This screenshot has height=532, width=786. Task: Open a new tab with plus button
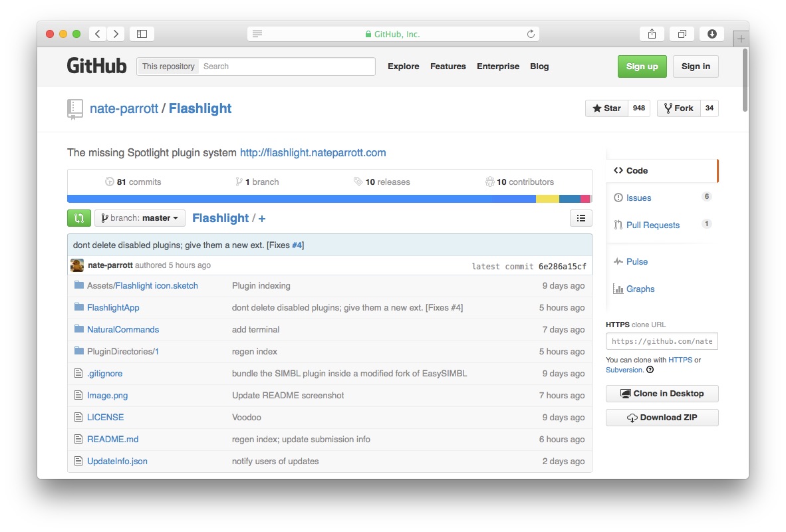pos(740,39)
